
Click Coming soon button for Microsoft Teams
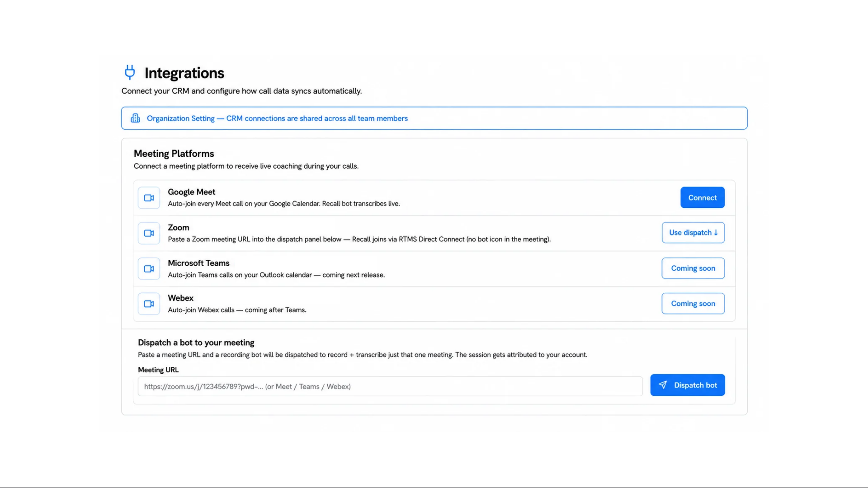pyautogui.click(x=693, y=268)
